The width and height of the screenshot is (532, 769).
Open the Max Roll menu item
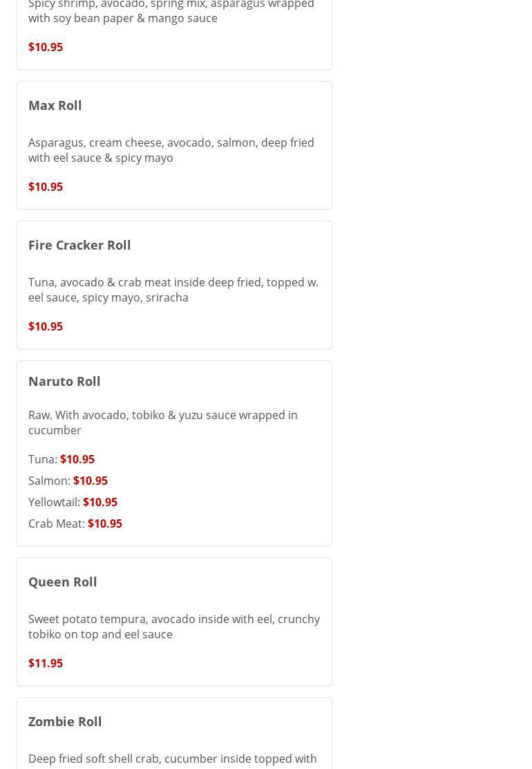tap(55, 105)
